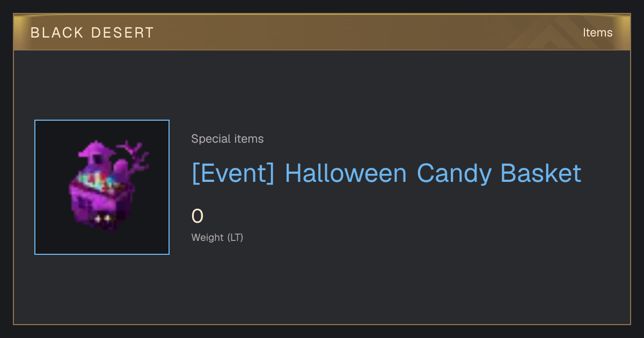This screenshot has height=338, width=644.
Task: Click the [Event] tag in item name
Action: click(x=233, y=174)
